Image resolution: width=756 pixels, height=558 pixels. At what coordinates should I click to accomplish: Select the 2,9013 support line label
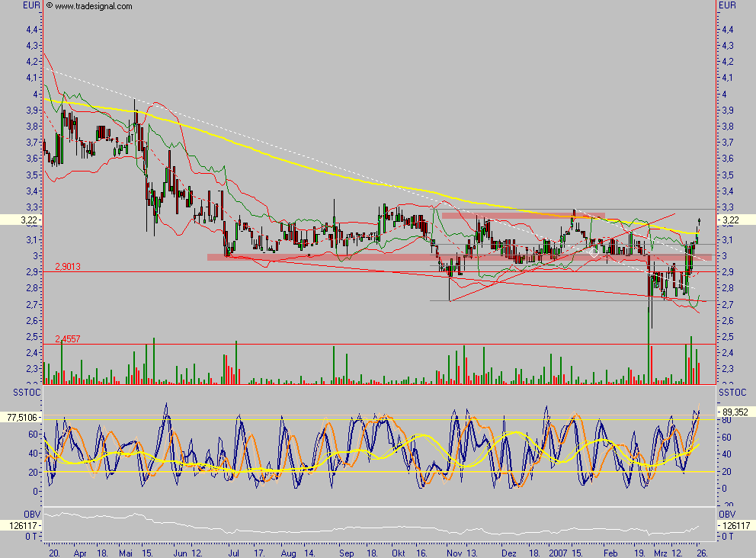(x=69, y=265)
